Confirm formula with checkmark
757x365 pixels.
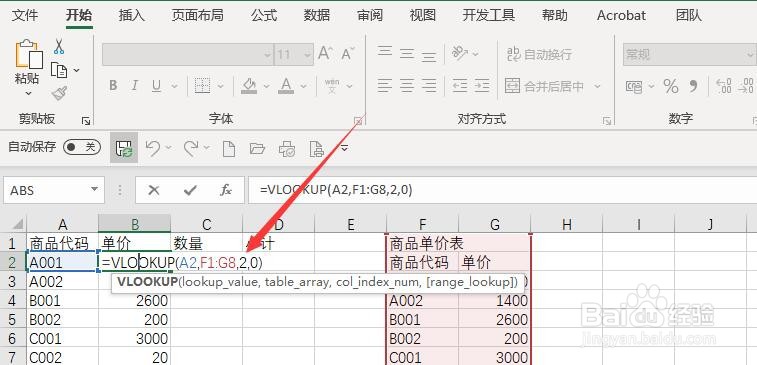click(x=190, y=190)
